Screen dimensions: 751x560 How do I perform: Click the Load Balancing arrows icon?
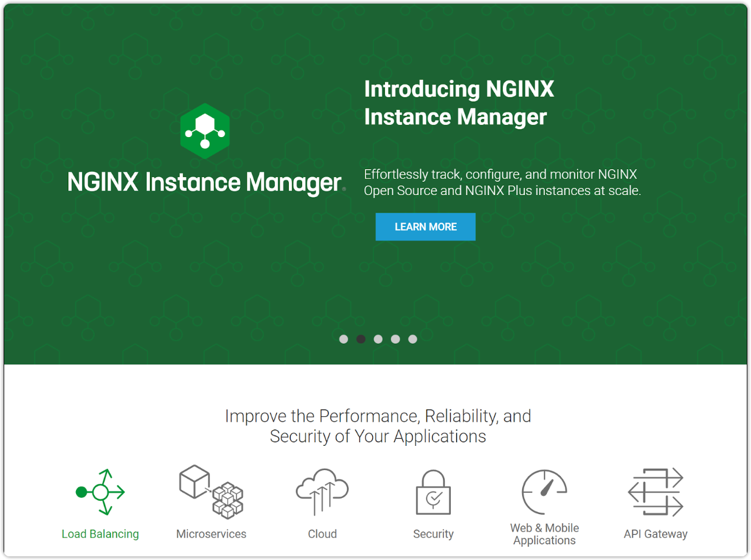(100, 492)
